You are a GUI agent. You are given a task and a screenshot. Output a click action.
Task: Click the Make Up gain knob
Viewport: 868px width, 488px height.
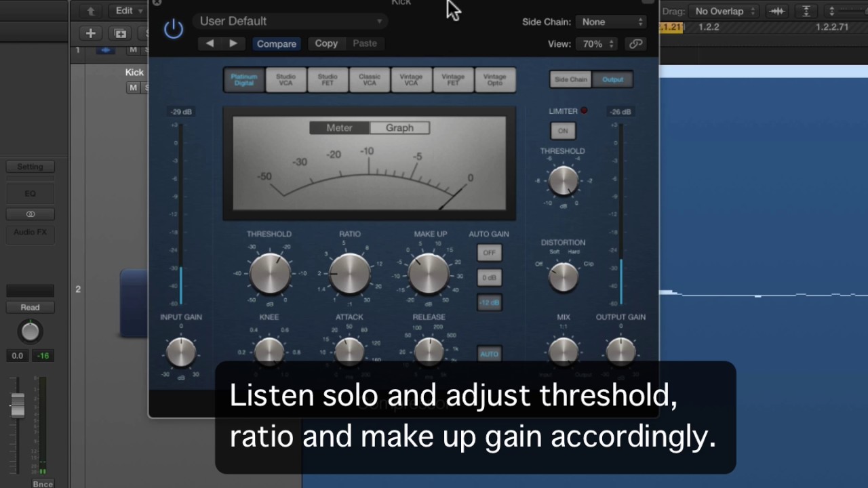(x=429, y=272)
